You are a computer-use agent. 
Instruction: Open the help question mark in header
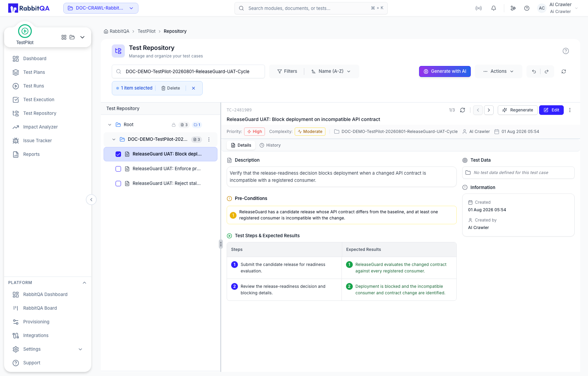click(527, 8)
